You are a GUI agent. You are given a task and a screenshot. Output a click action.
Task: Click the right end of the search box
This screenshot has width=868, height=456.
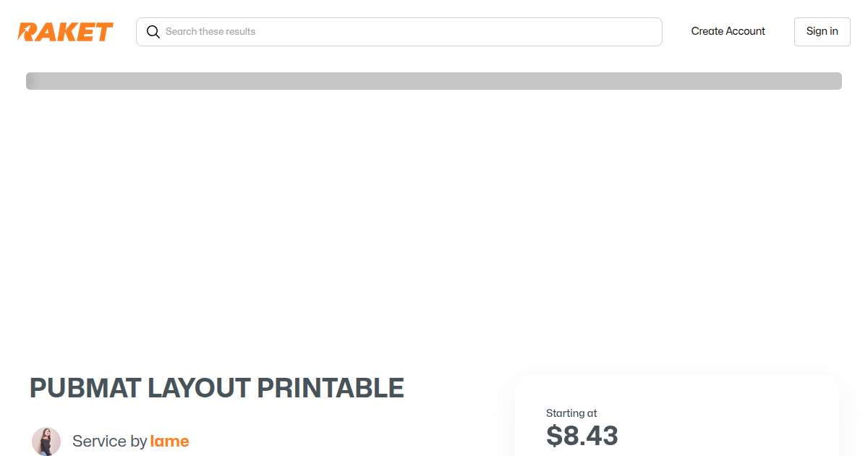pyautogui.click(x=644, y=32)
